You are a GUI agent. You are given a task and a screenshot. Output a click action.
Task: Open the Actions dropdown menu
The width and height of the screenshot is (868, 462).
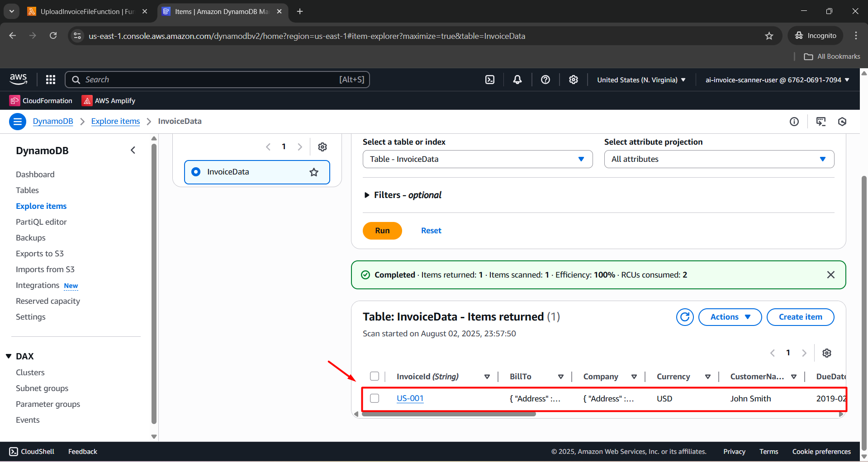(730, 317)
